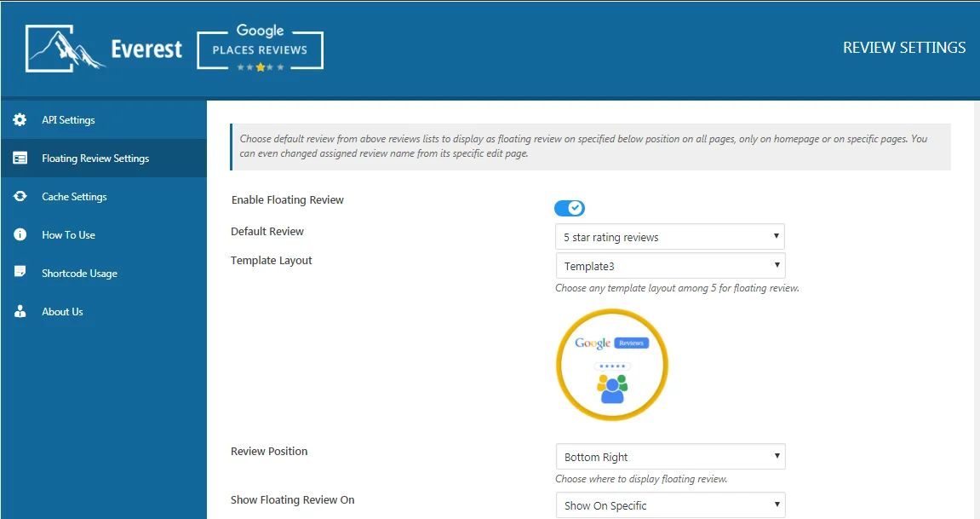
Task: Open the Review Position dropdown
Action: (x=669, y=456)
